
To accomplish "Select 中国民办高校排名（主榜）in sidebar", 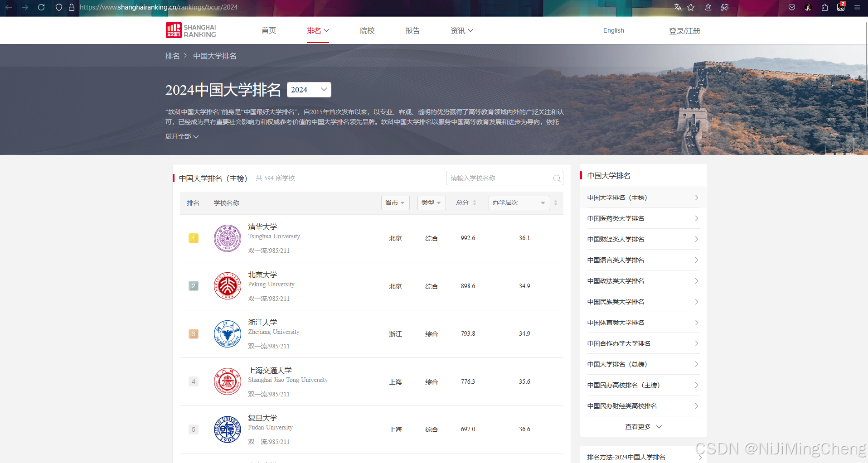I will click(643, 385).
